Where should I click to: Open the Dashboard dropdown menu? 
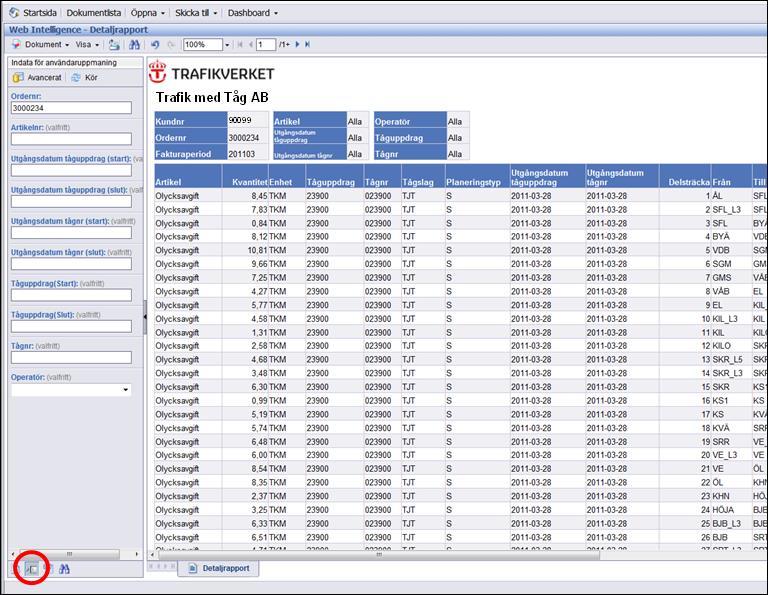(x=252, y=13)
